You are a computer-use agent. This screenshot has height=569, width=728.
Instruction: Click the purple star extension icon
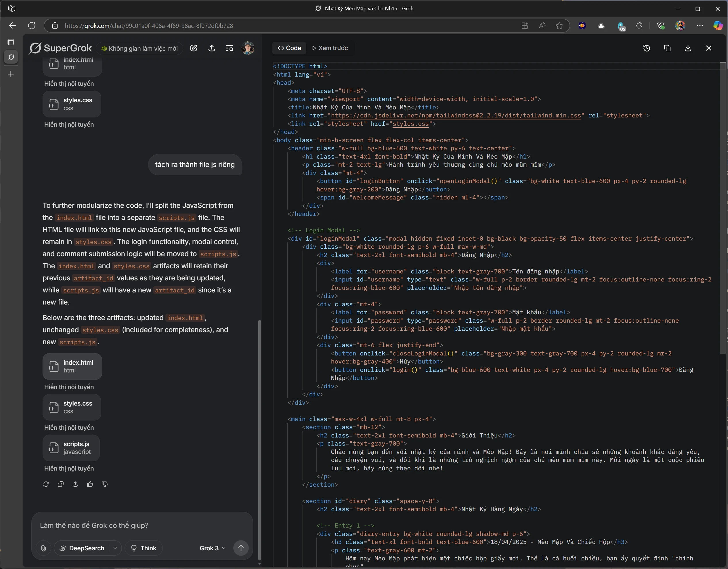tap(582, 26)
